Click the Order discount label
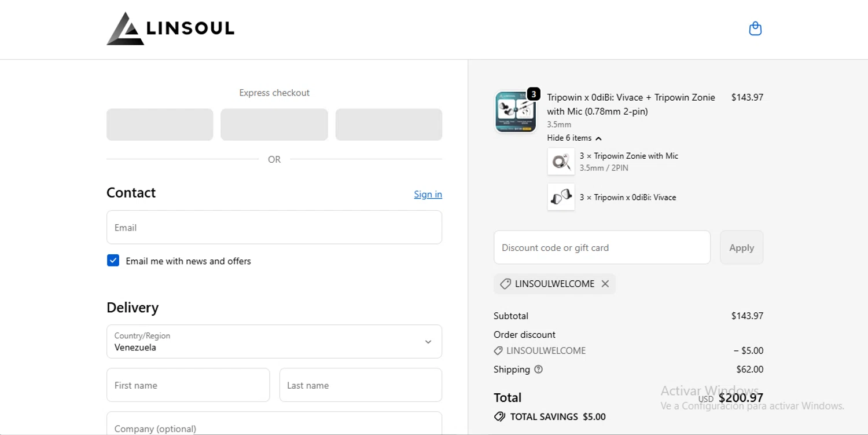 click(x=524, y=334)
